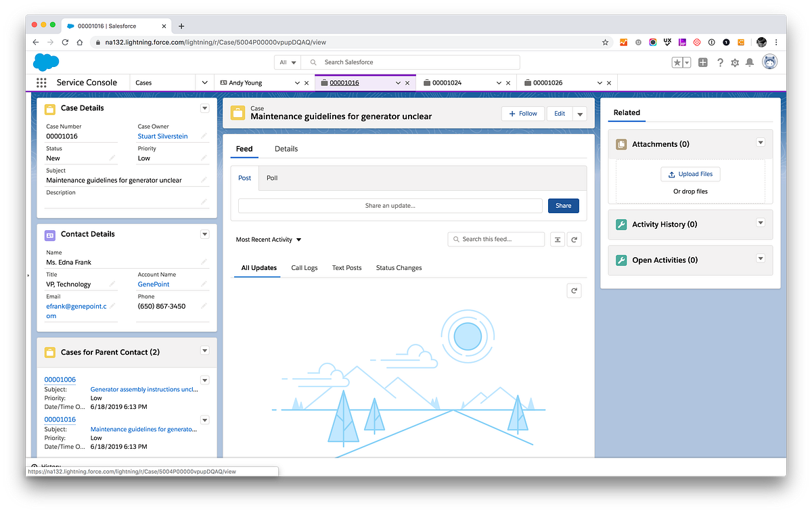
Task: Open Setup using the gear icon
Action: [x=736, y=62]
